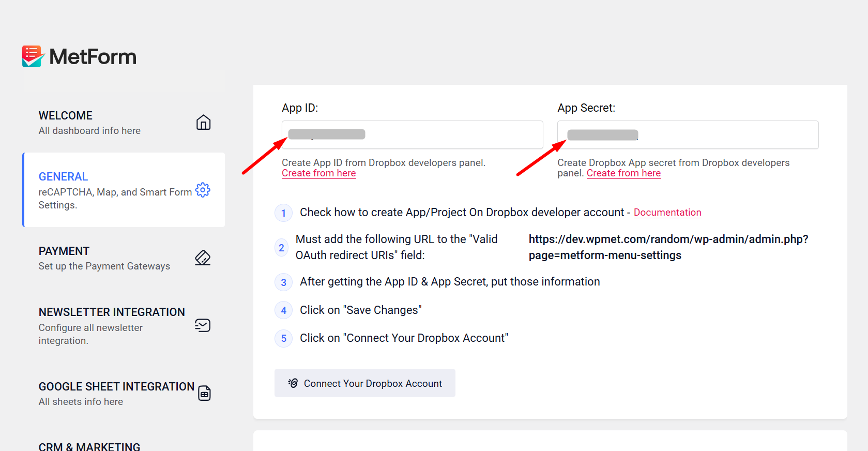Focus the App ID input field
868x451 pixels.
(x=412, y=135)
